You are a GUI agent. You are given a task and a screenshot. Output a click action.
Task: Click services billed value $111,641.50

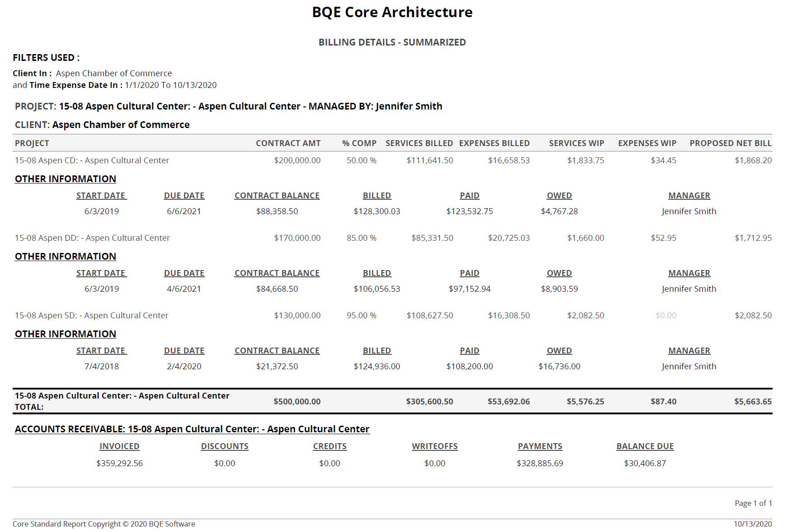430,161
